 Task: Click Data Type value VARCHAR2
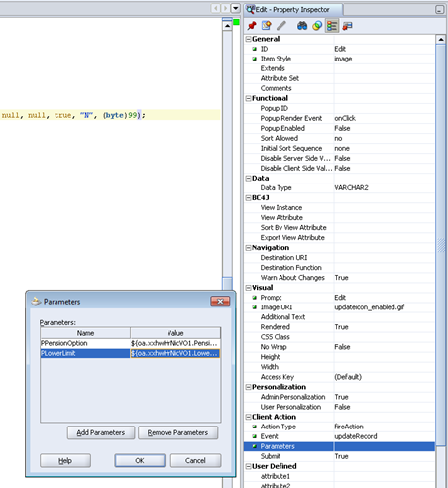351,188
